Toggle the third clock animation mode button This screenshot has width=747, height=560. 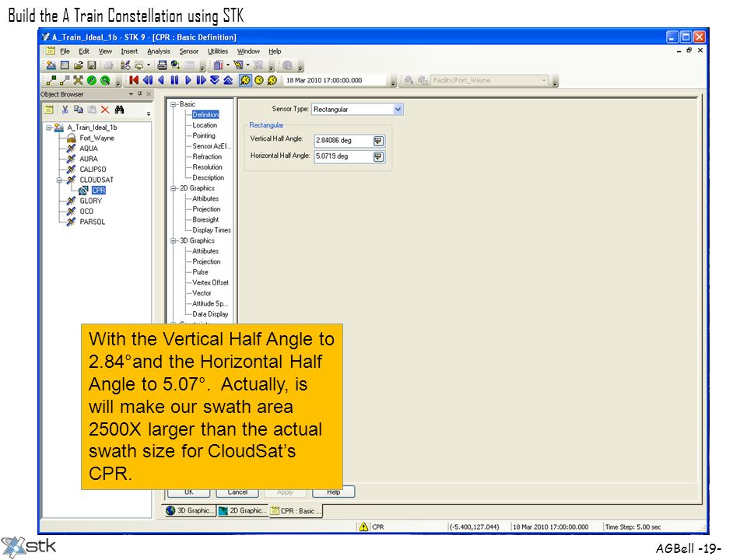pyautogui.click(x=272, y=80)
